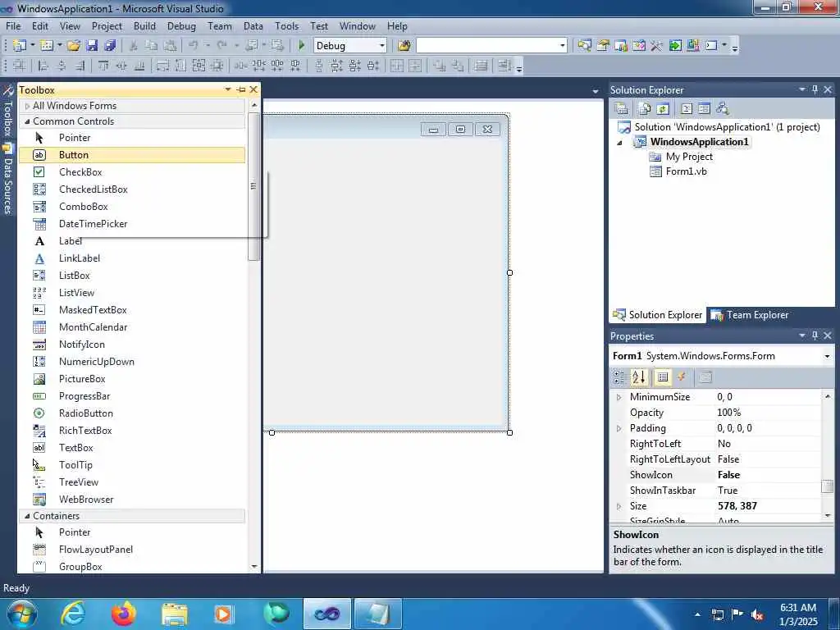Viewport: 840px width, 630px height.
Task: Toggle auto-hide pin on Solution Explorer
Action: click(815, 89)
